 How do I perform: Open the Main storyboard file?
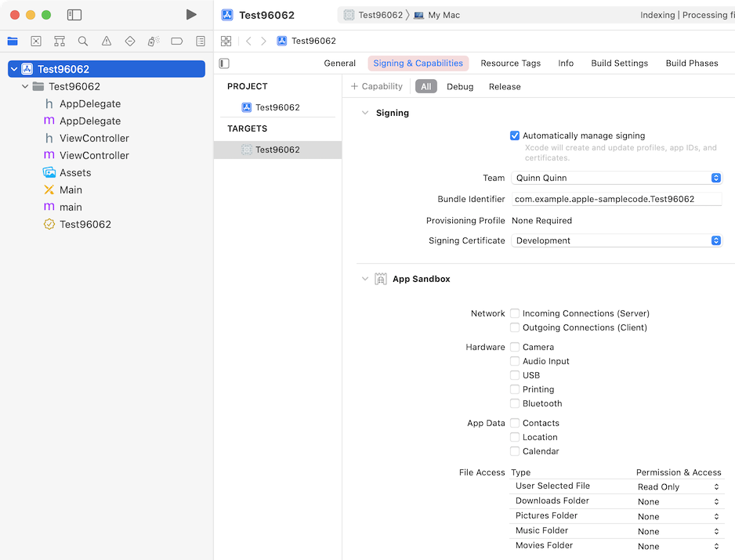tap(71, 190)
